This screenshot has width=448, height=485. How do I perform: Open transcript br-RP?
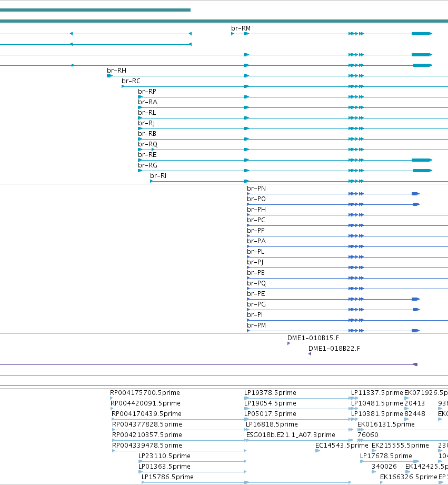[x=147, y=92]
